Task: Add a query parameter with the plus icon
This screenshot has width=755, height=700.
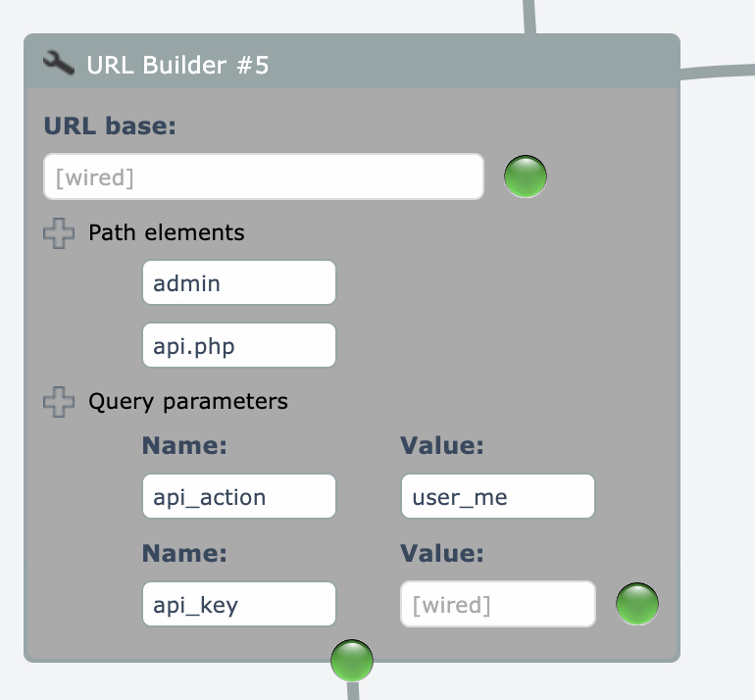Action: [x=59, y=402]
